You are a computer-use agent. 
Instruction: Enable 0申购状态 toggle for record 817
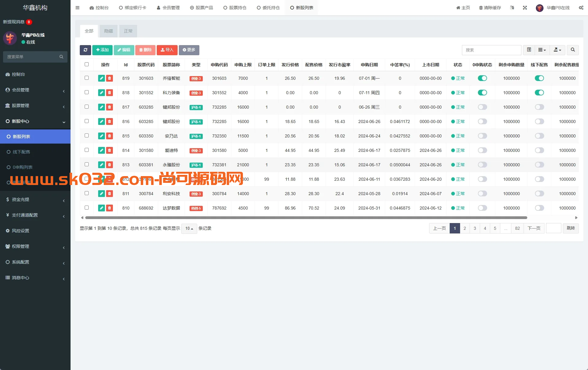pyautogui.click(x=482, y=107)
